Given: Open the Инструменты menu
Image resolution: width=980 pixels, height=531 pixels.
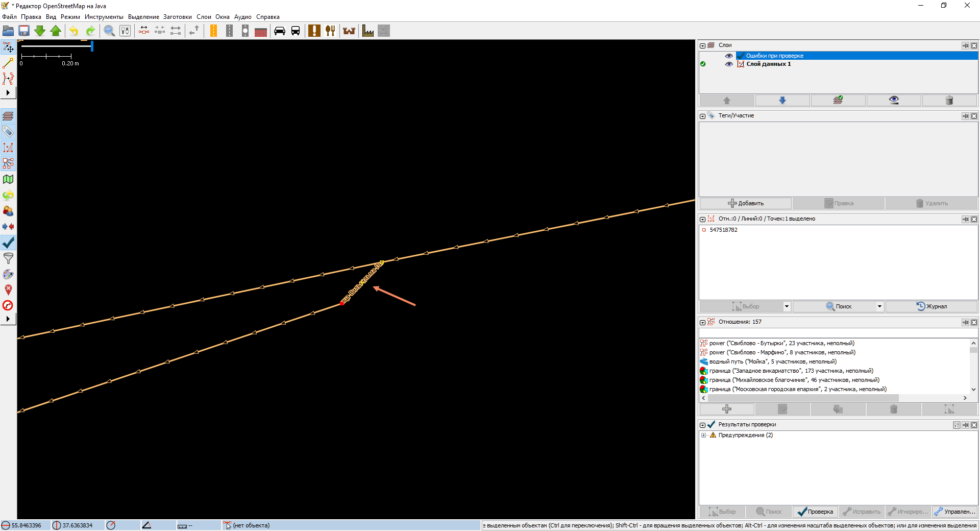Looking at the screenshot, I should (x=104, y=17).
